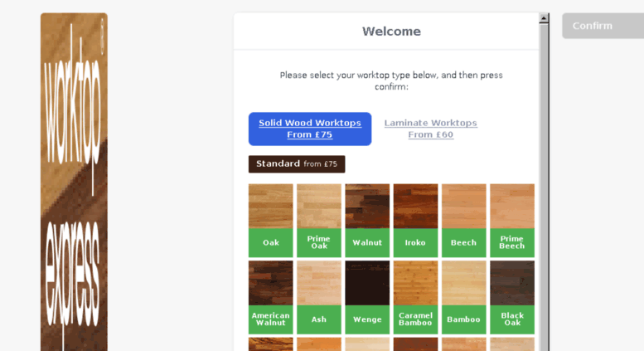Click the Standard from £75 label
The width and height of the screenshot is (644, 351).
[x=297, y=164]
